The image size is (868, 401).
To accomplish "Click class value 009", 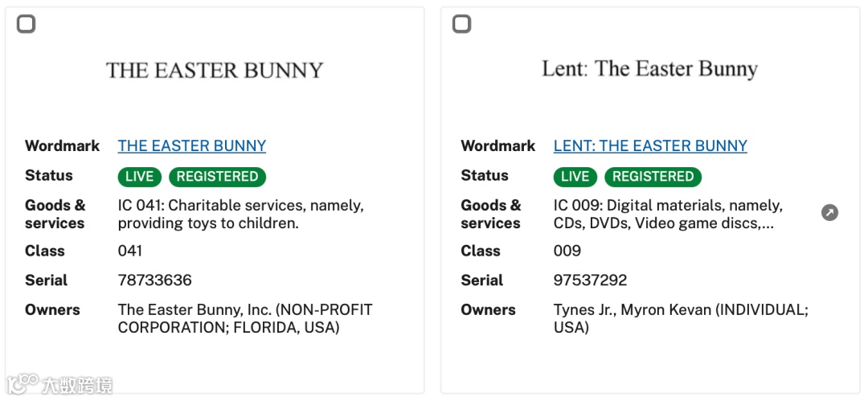I will click(567, 251).
